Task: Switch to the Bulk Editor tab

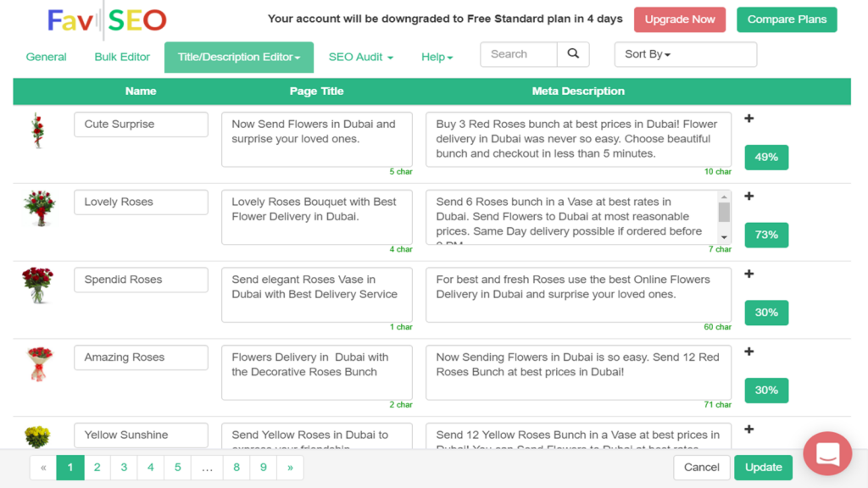Action: 122,57
